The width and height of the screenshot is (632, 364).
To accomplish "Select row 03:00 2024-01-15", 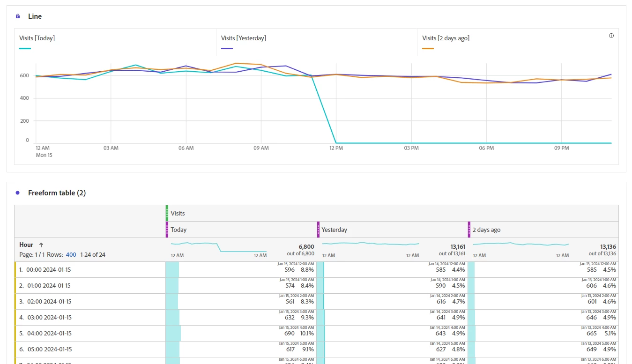I will (90, 318).
